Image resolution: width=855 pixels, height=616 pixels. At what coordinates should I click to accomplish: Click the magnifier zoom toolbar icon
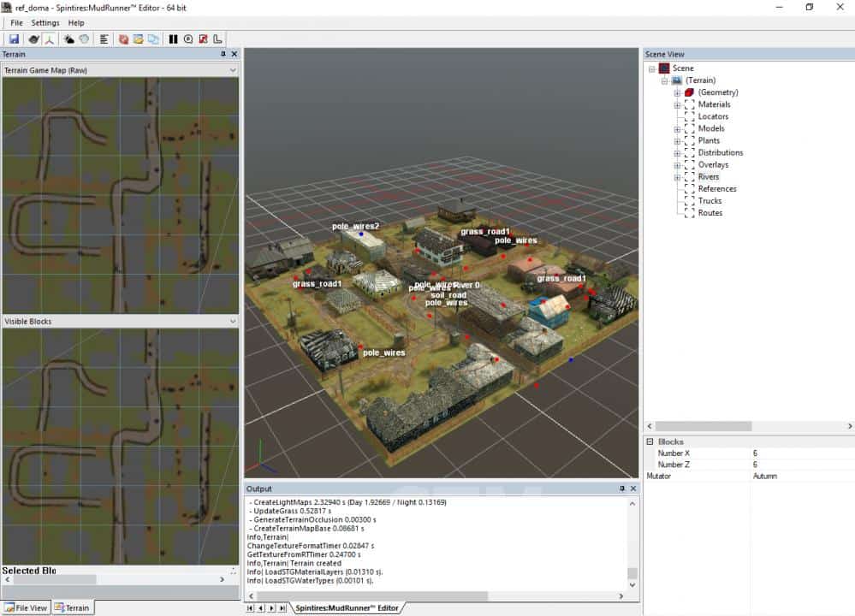point(188,39)
